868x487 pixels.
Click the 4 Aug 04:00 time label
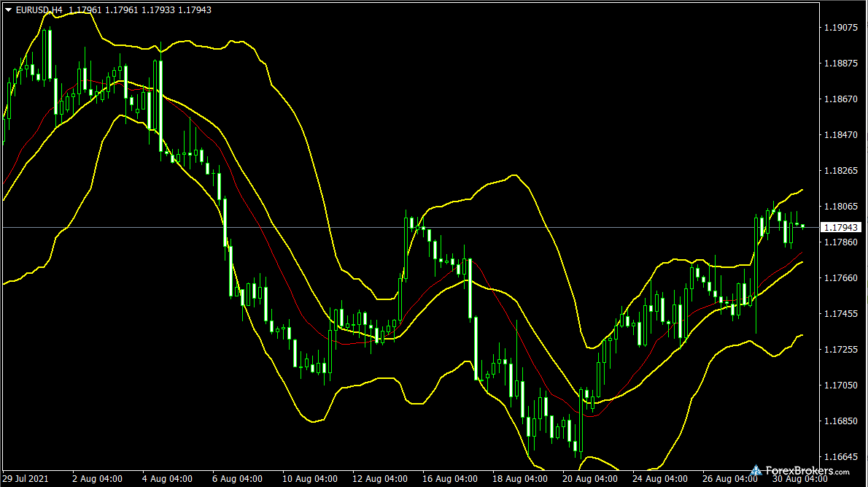tap(167, 480)
